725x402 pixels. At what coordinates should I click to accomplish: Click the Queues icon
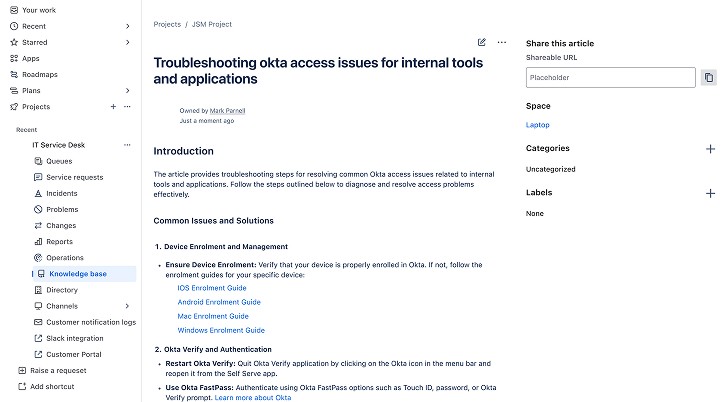point(38,161)
